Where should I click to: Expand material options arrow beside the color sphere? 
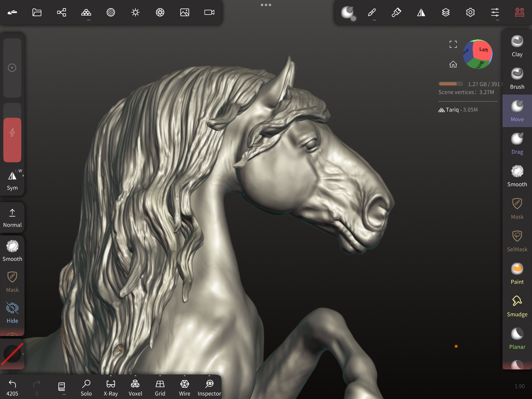[23, 354]
